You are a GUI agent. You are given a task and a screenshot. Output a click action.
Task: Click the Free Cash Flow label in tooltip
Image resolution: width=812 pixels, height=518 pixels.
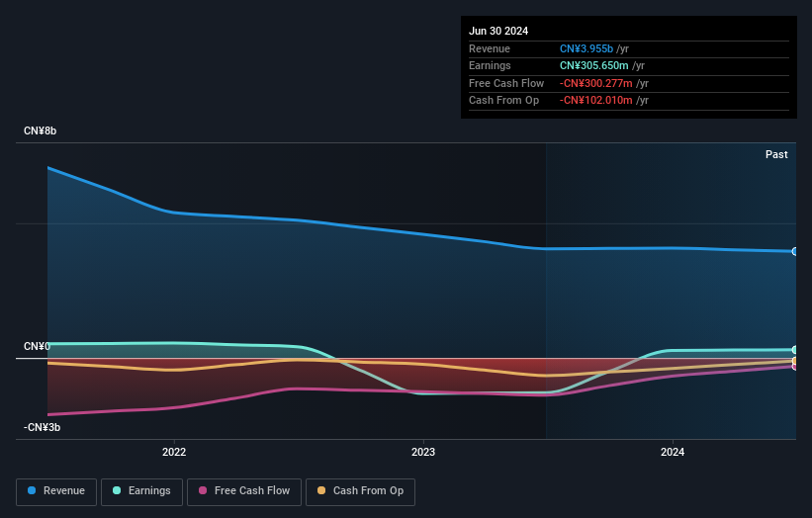click(x=506, y=83)
